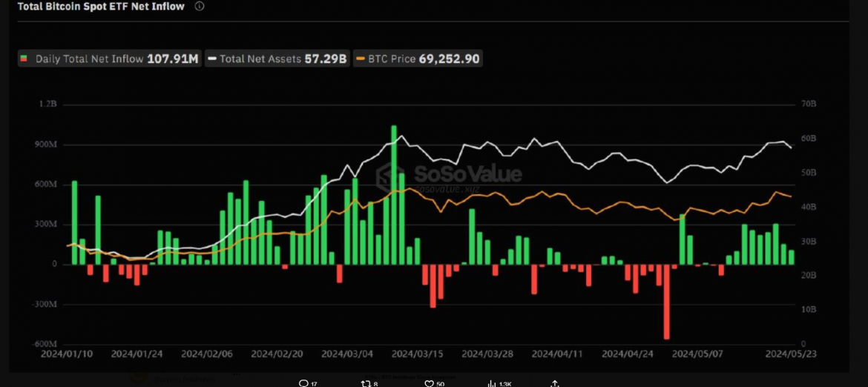Select the 2024/05/23 date axis label

(786, 354)
